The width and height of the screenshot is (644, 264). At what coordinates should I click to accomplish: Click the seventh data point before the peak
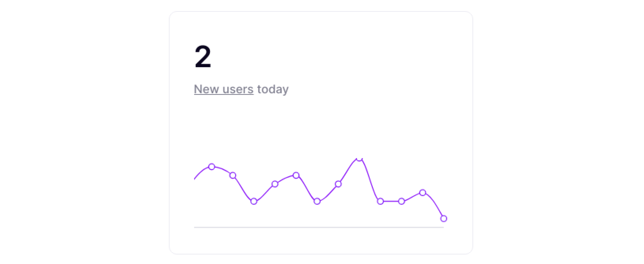pyautogui.click(x=338, y=184)
